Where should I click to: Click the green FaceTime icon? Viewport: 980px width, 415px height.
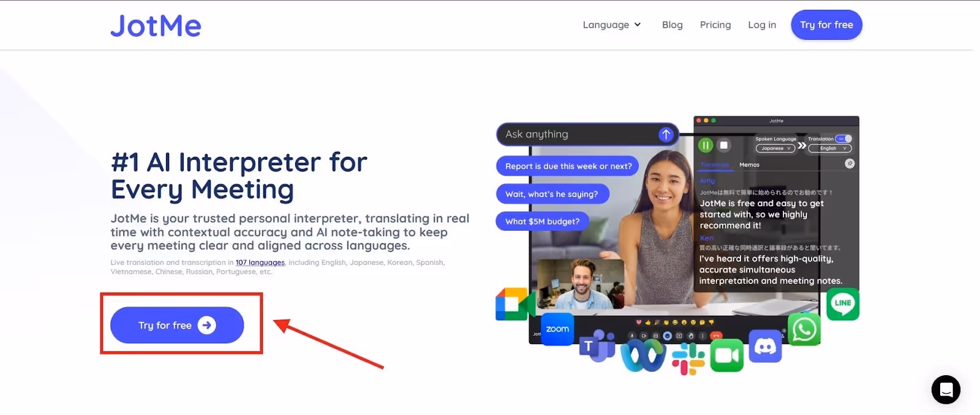[727, 356]
